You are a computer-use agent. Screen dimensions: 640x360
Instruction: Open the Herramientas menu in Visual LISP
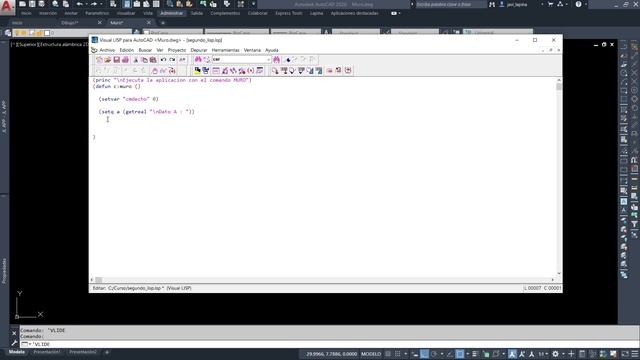pyautogui.click(x=225, y=50)
